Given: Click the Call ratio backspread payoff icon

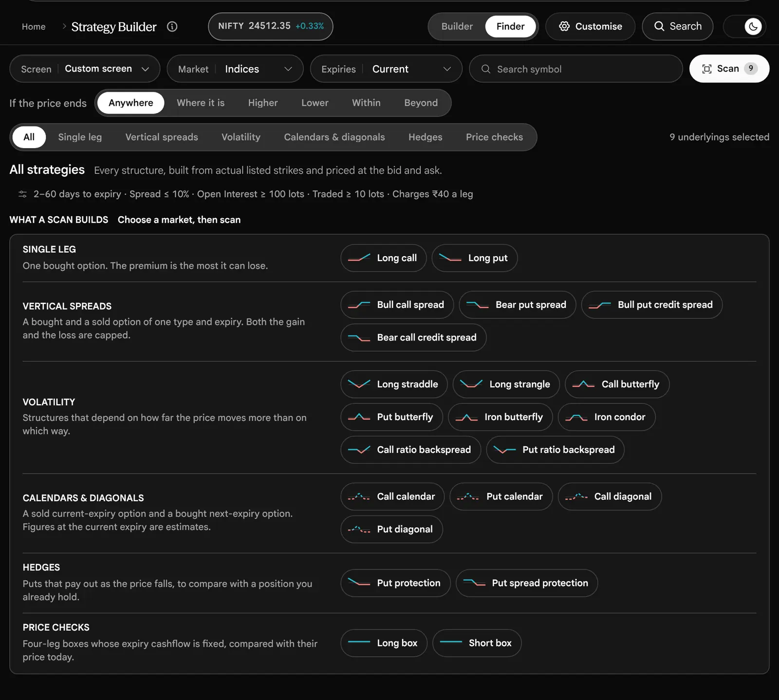Looking at the screenshot, I should (x=359, y=450).
